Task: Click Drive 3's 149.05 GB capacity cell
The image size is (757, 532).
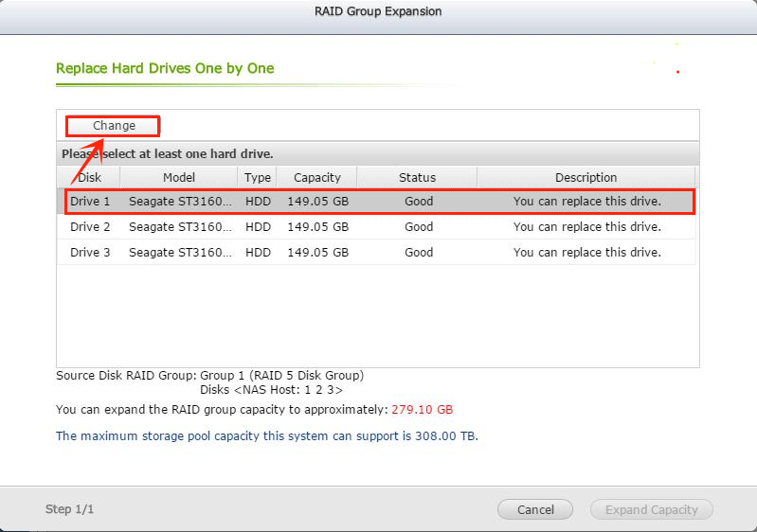Action: pos(317,253)
